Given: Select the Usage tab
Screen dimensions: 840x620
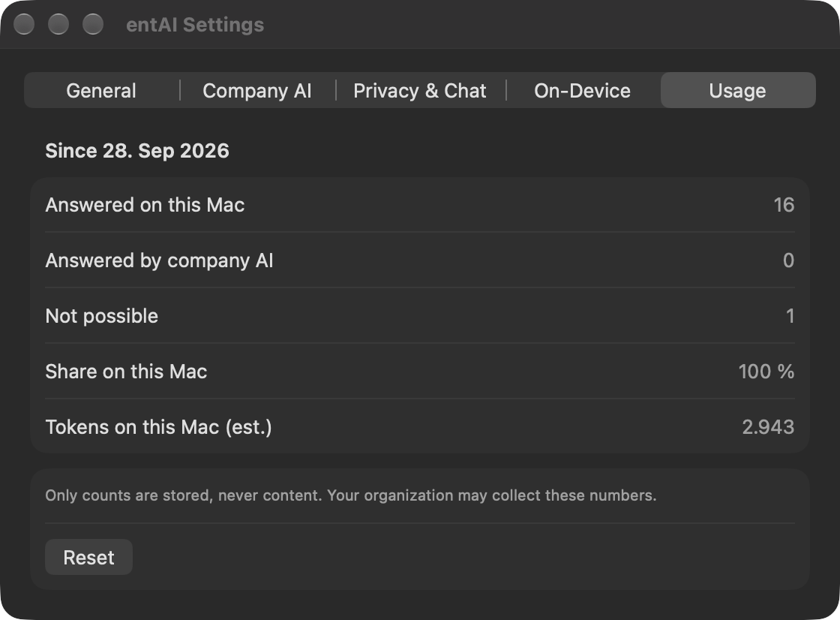Looking at the screenshot, I should pyautogui.click(x=738, y=90).
